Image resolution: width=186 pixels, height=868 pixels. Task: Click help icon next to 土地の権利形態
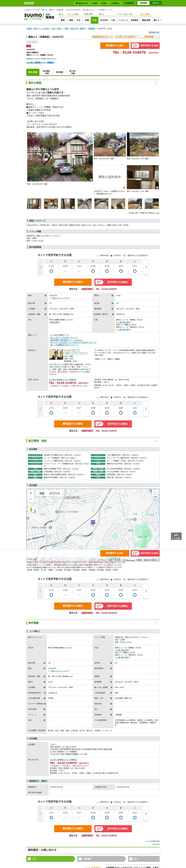point(44,698)
